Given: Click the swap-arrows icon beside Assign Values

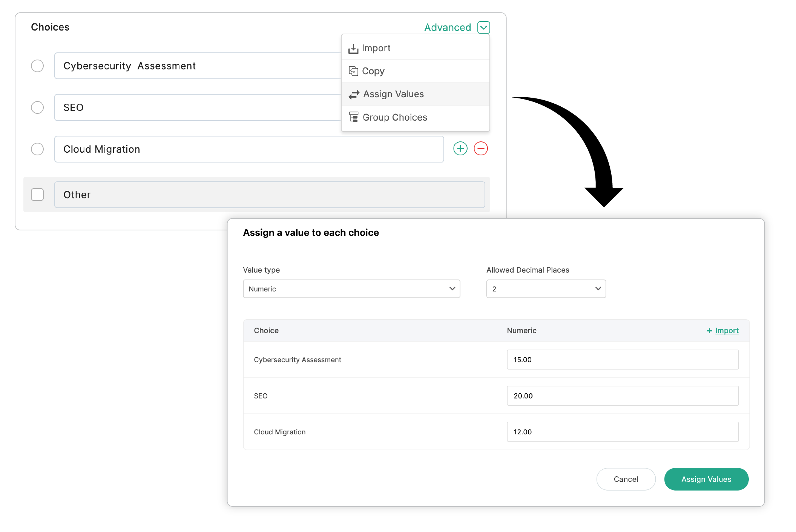Looking at the screenshot, I should (x=354, y=94).
